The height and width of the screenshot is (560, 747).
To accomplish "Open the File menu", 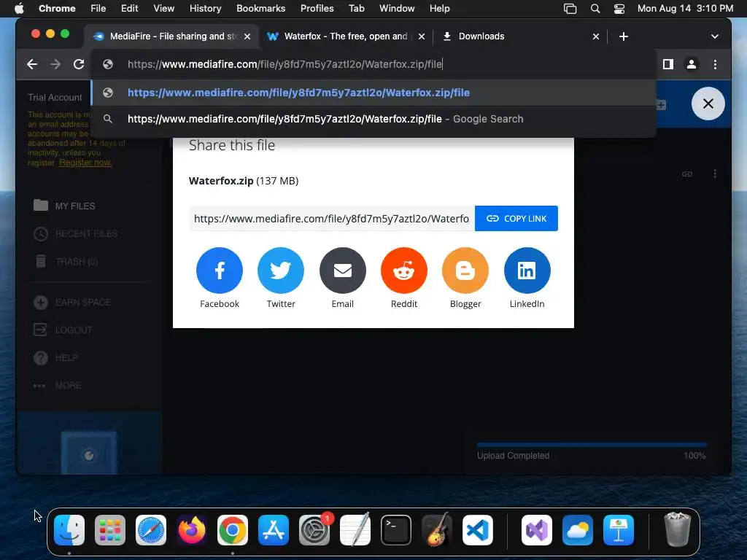I will pos(98,9).
